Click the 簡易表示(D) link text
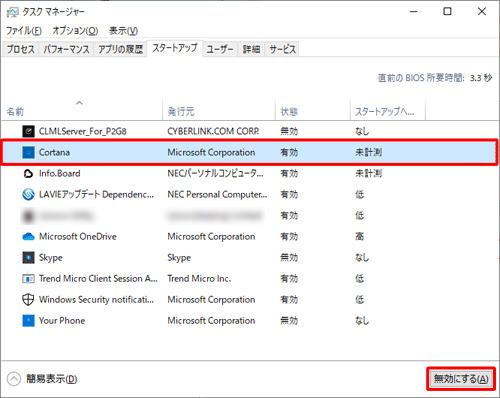The width and height of the screenshot is (500, 398). click(x=52, y=379)
